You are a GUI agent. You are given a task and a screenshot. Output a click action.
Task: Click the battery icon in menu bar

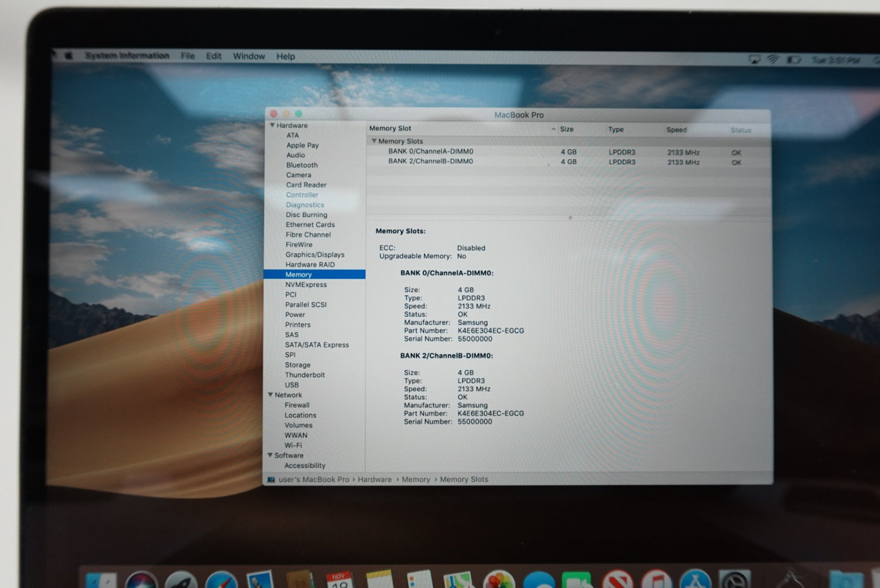coord(793,60)
